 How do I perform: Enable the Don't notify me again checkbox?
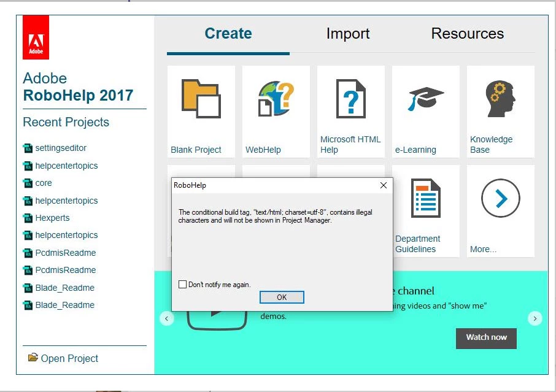182,284
